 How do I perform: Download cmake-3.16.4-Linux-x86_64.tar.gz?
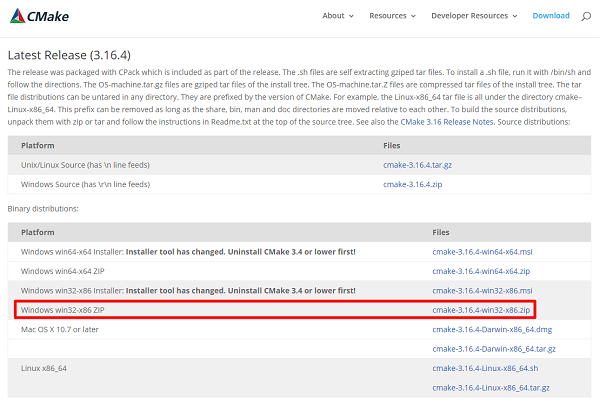click(491, 388)
